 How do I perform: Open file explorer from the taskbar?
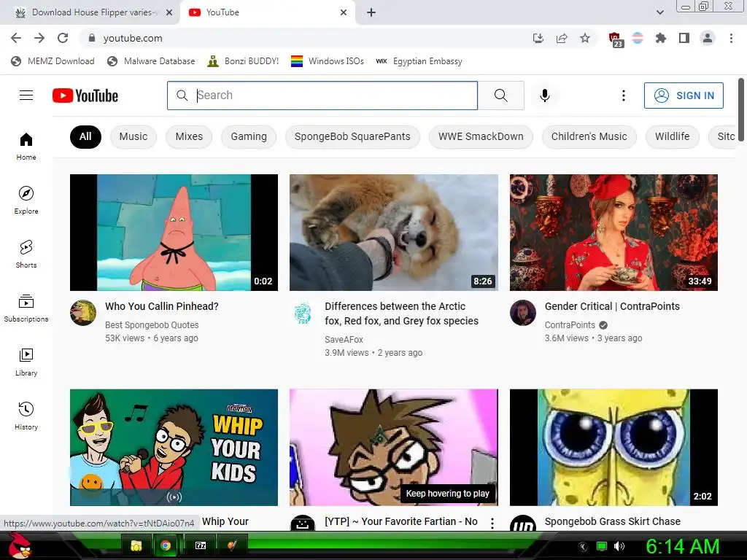point(136,545)
